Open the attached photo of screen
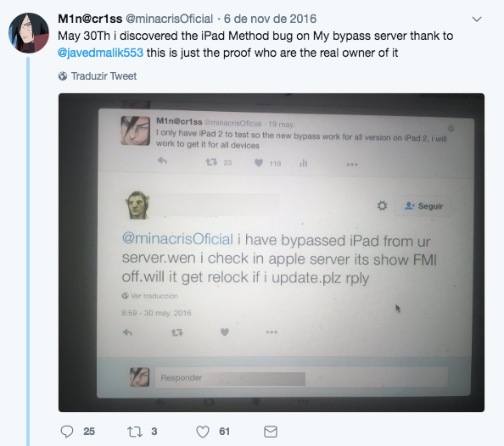The width and height of the screenshot is (504, 446). pyautogui.click(x=272, y=253)
